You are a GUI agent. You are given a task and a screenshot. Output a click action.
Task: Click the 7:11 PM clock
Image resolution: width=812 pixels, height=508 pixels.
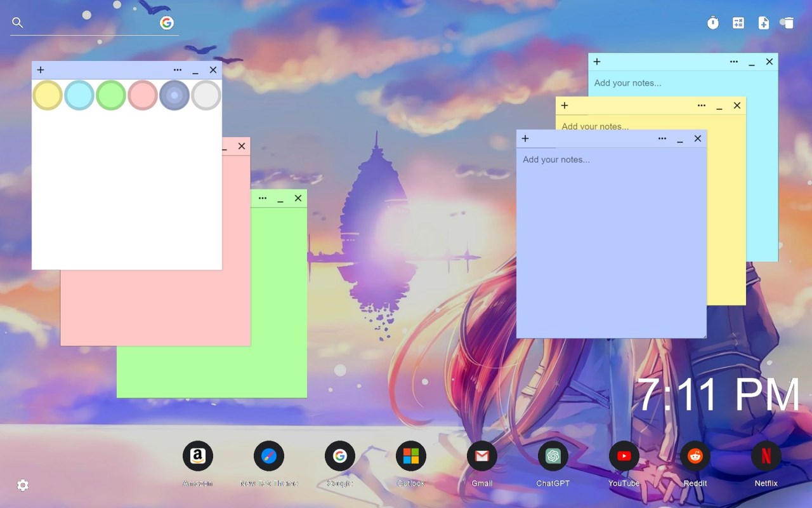click(718, 395)
